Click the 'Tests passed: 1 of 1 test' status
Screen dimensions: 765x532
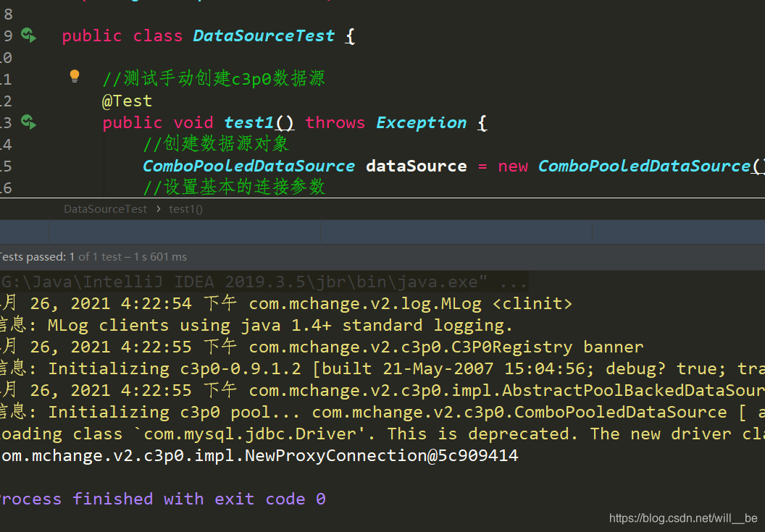click(x=93, y=257)
